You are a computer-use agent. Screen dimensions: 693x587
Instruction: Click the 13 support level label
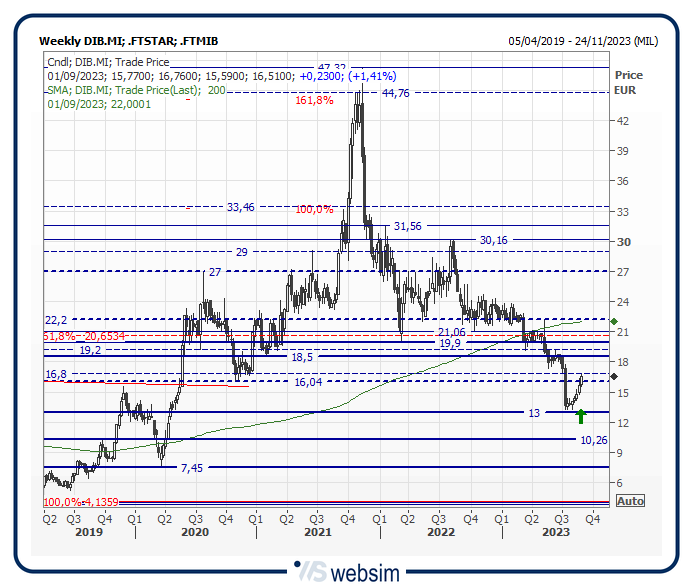(534, 412)
